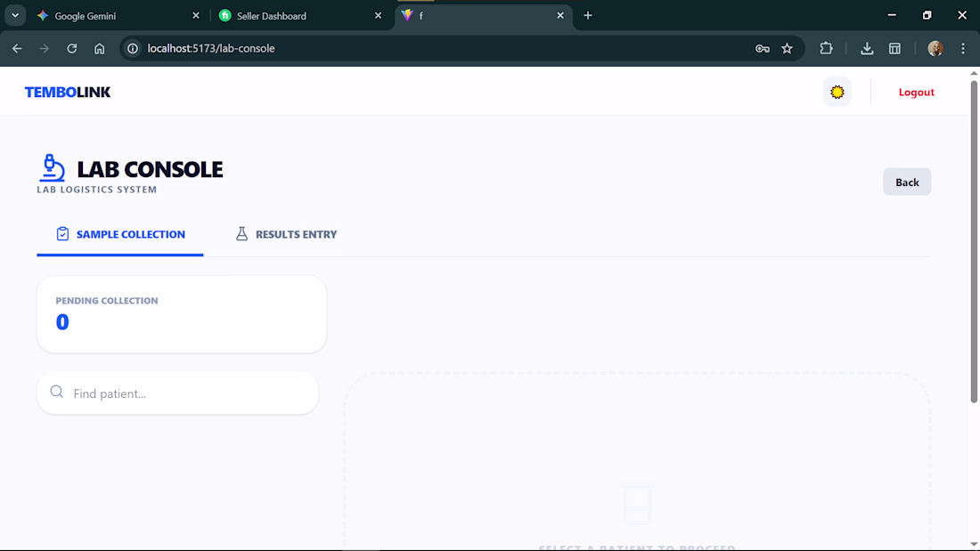Viewport: 980px width, 551px height.
Task: Close the active 'f' tab
Action: click(x=560, y=16)
